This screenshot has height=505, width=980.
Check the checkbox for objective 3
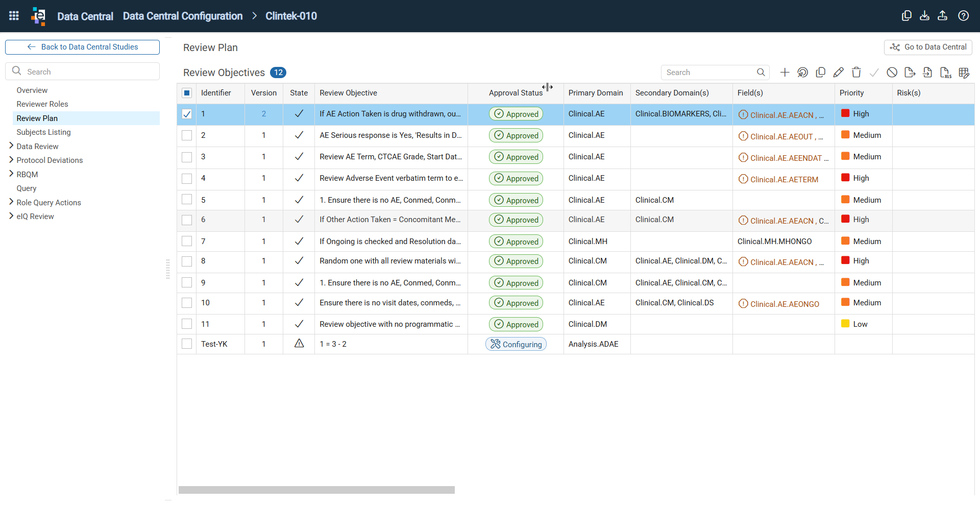(187, 157)
